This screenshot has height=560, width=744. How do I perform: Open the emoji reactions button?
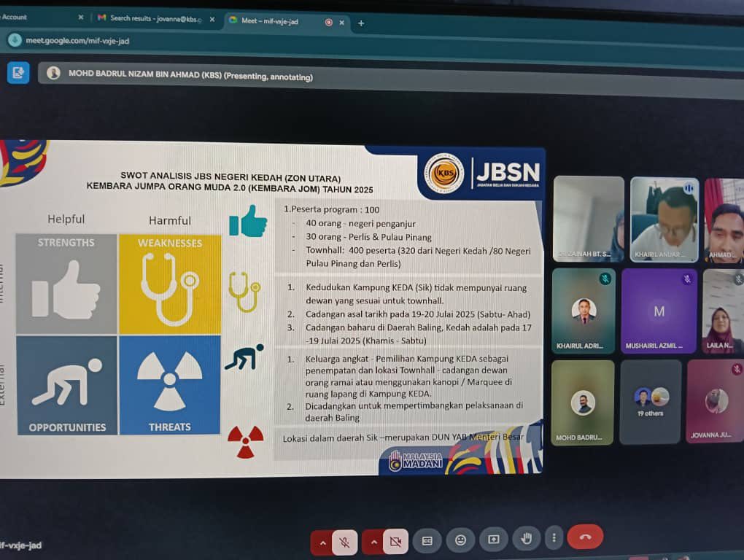pos(460,540)
